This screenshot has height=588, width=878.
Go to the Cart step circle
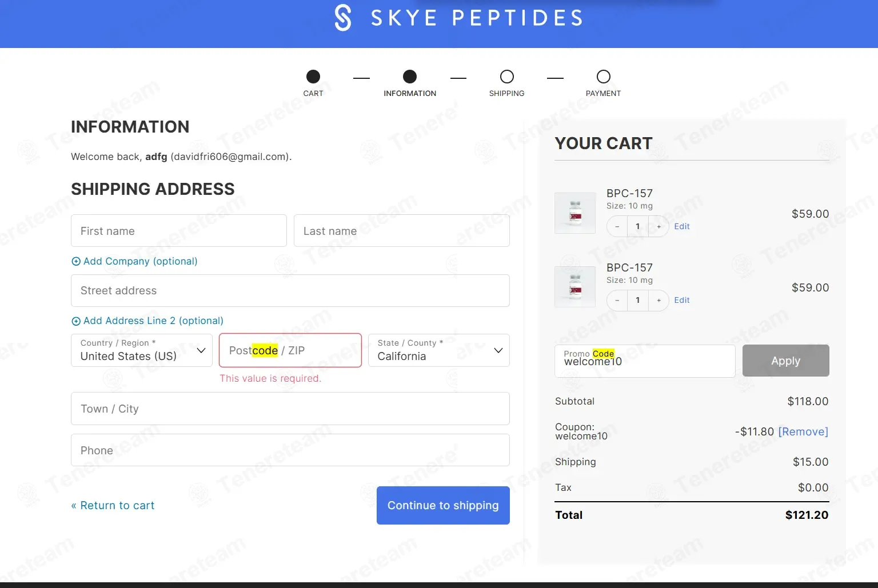(313, 77)
